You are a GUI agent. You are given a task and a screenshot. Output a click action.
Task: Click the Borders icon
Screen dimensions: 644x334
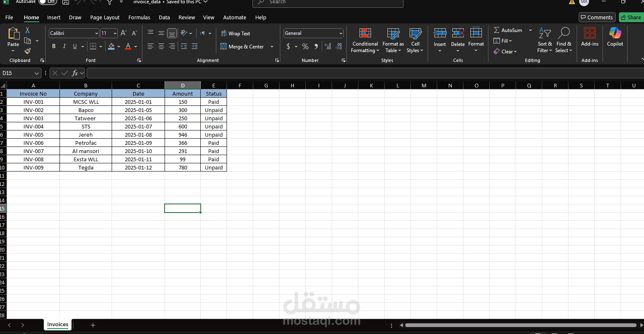(93, 46)
